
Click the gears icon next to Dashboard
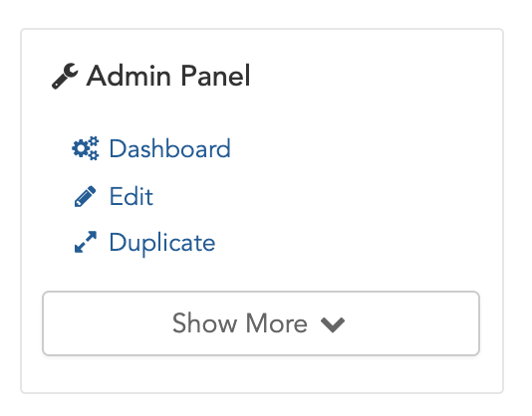click(x=86, y=148)
